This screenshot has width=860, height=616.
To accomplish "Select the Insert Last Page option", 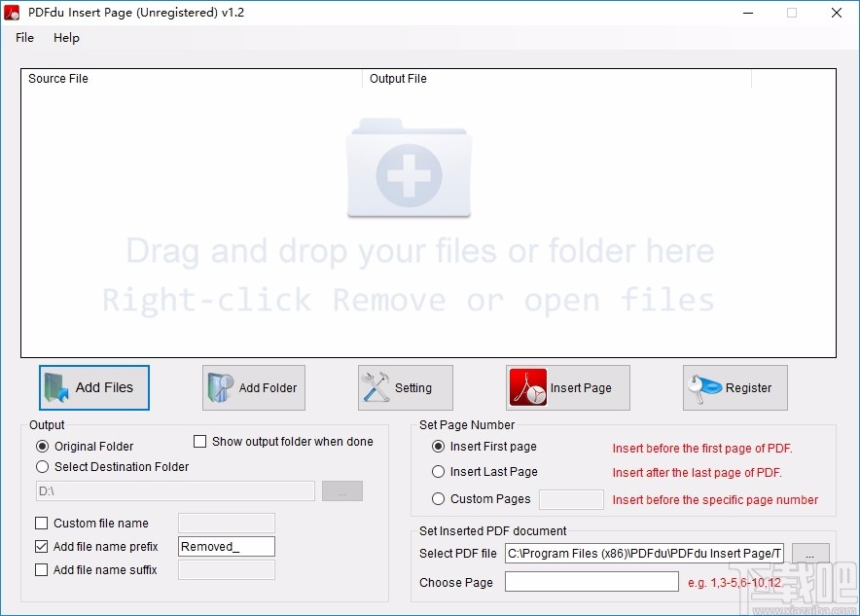I will click(x=439, y=471).
